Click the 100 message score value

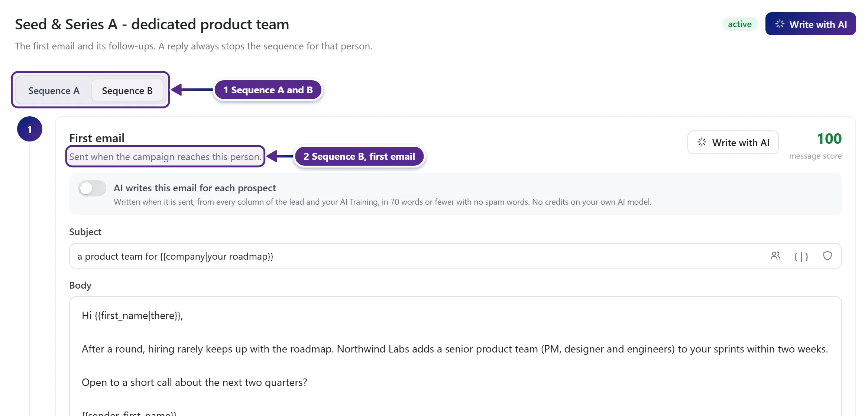pyautogui.click(x=829, y=139)
